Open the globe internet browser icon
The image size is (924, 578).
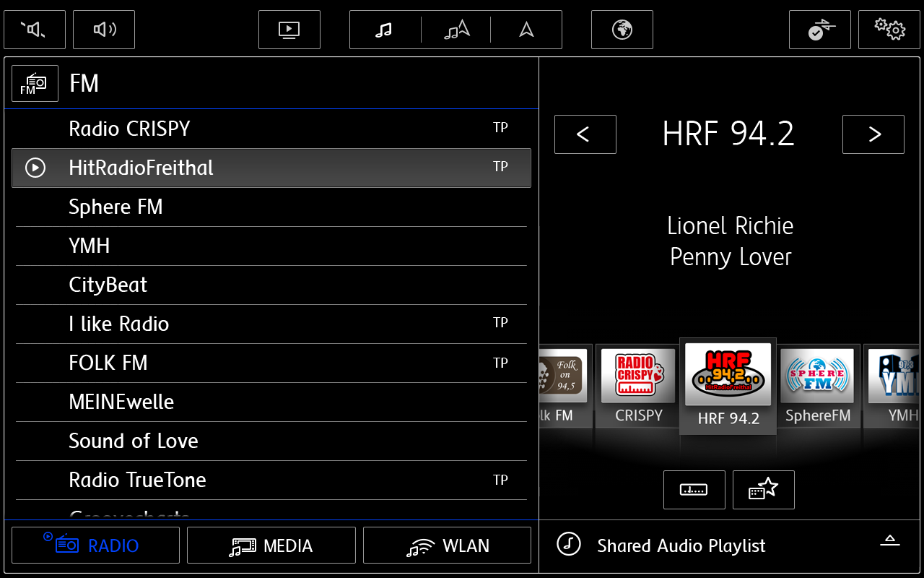pos(622,30)
